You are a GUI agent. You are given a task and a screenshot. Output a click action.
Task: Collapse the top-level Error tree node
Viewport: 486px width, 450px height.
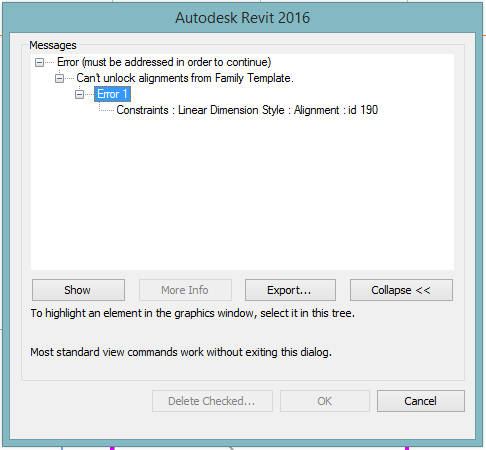tap(39, 62)
